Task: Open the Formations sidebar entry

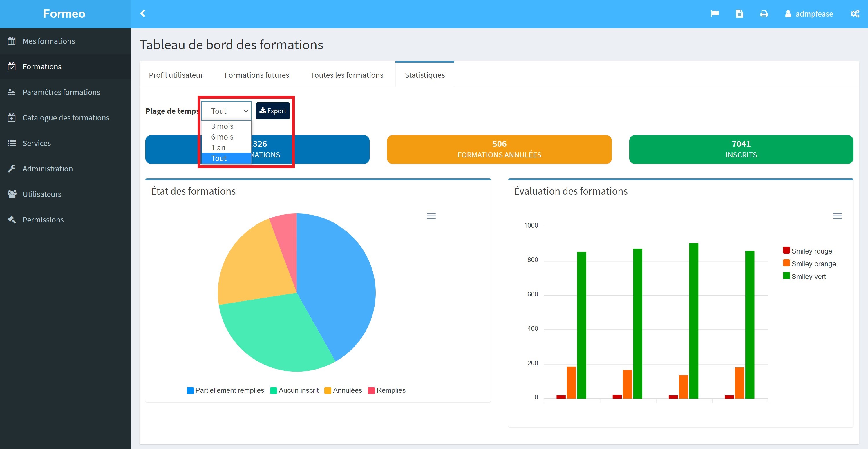Action: pos(65,67)
